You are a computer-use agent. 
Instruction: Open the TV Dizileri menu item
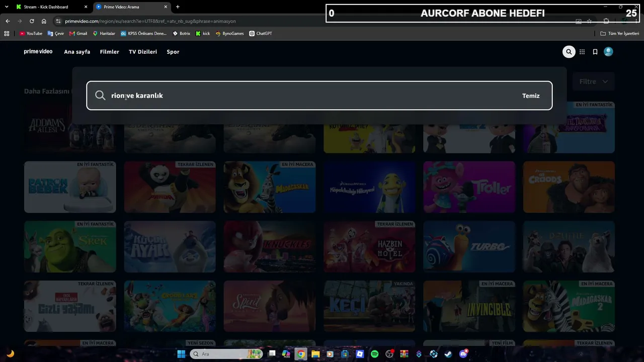(143, 52)
